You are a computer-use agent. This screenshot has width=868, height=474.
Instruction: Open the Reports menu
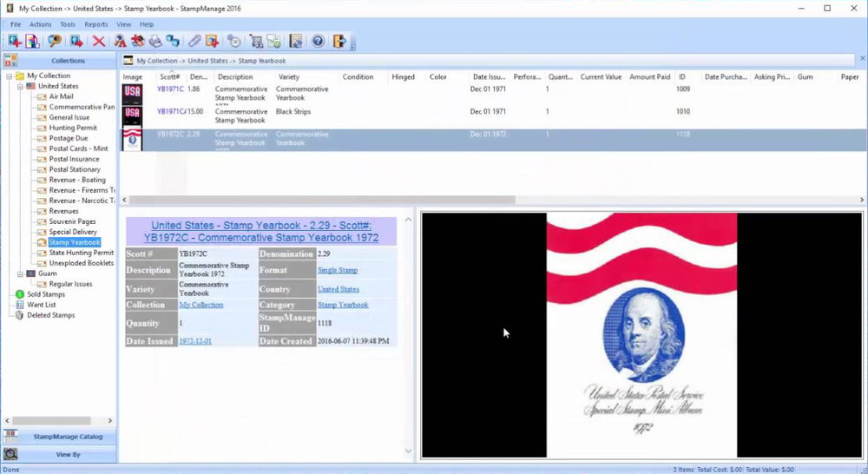(x=96, y=24)
